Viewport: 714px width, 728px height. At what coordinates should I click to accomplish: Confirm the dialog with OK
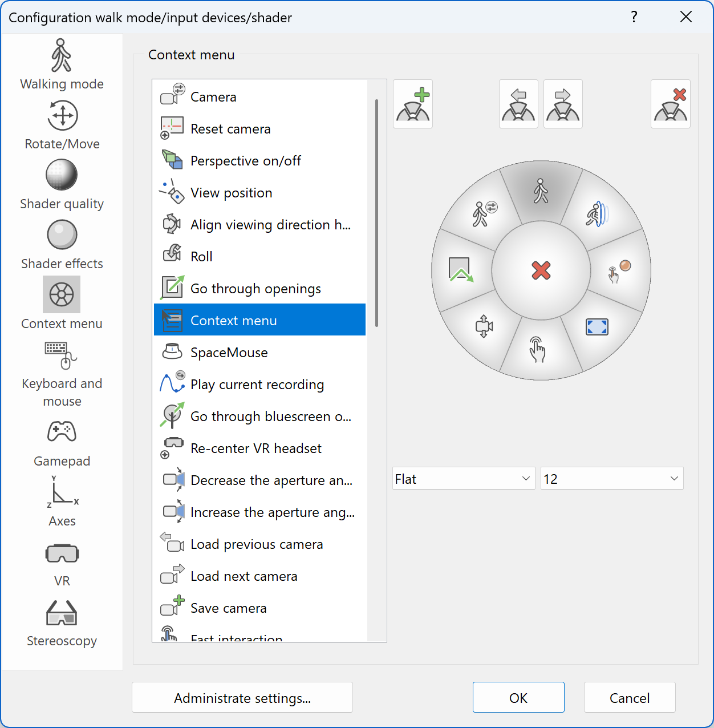point(518,698)
